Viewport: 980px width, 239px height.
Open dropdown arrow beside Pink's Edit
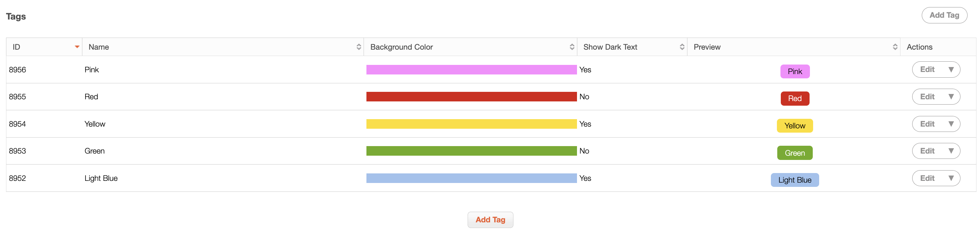click(951, 70)
